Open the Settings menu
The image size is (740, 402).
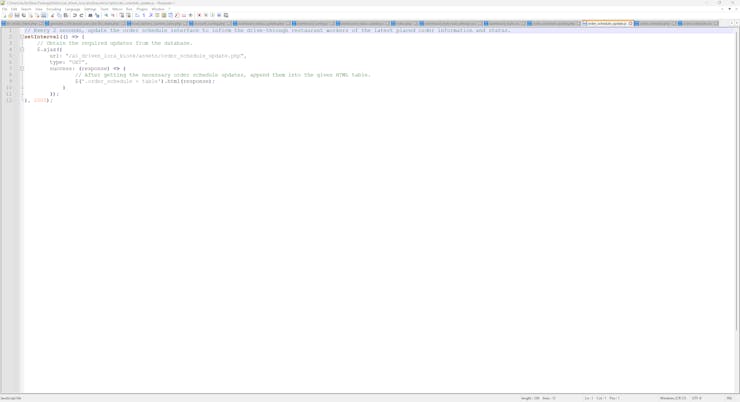pyautogui.click(x=90, y=9)
